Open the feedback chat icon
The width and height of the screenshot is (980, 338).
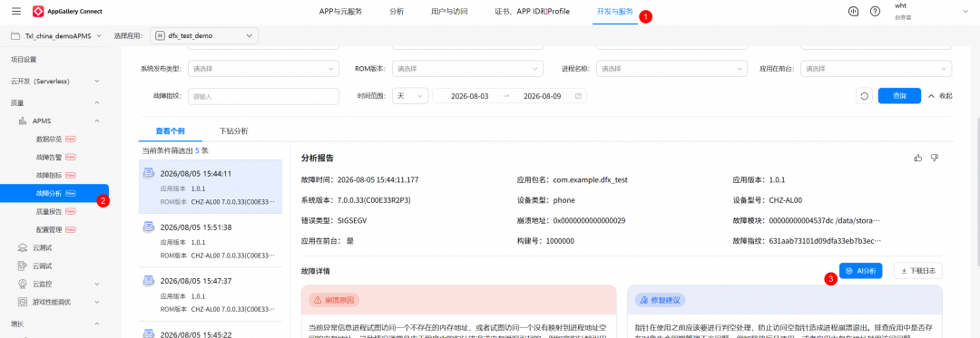coord(854,11)
